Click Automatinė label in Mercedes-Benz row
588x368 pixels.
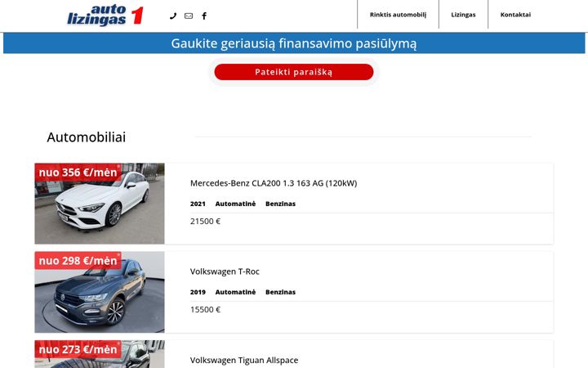235,204
